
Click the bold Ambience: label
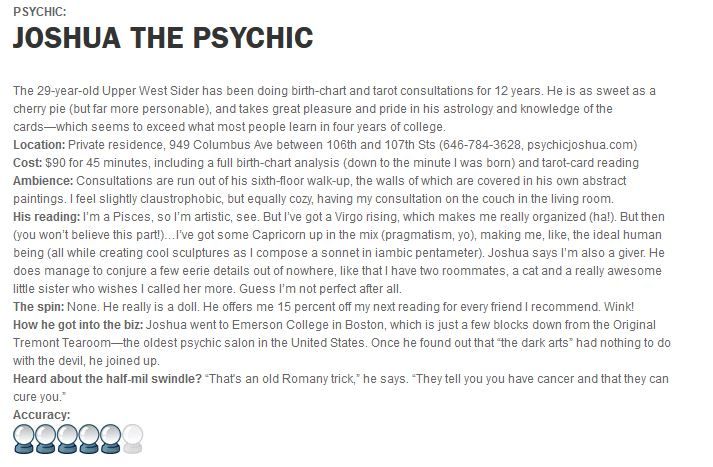[43, 181]
